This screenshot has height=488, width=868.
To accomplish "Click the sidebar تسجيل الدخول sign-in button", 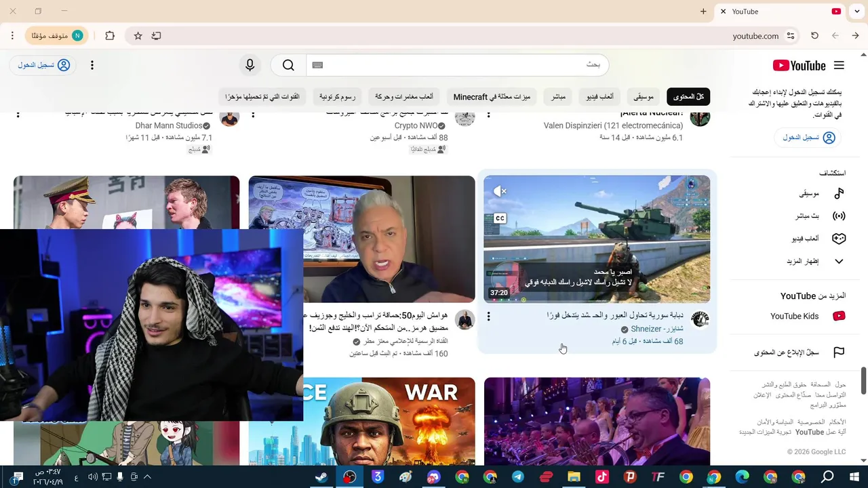I will coord(808,138).
